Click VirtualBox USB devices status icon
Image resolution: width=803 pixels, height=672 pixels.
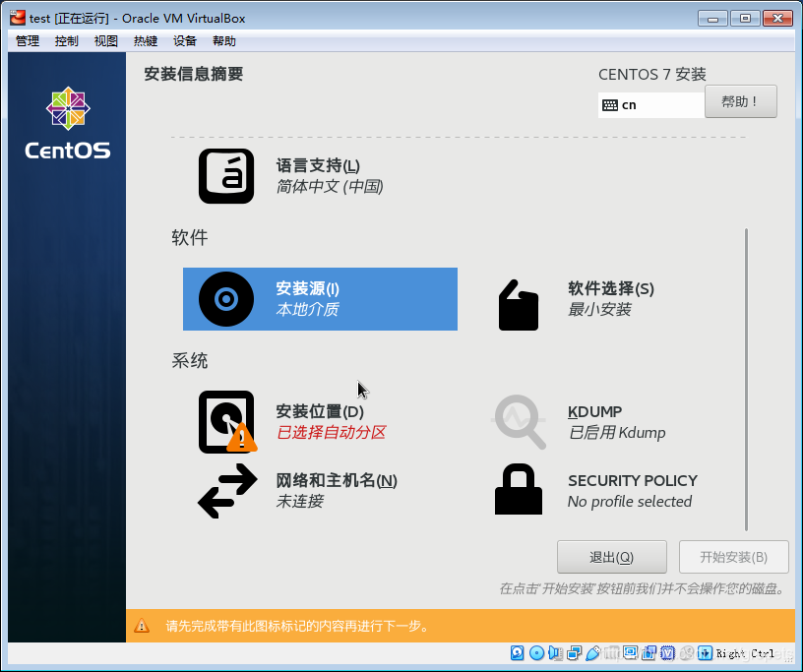click(x=592, y=652)
